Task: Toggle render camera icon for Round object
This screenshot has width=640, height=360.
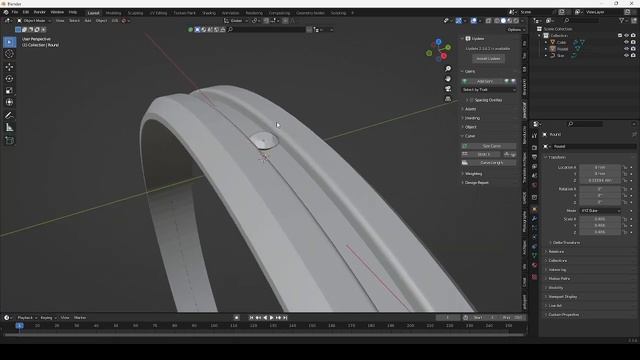Action: (633, 49)
